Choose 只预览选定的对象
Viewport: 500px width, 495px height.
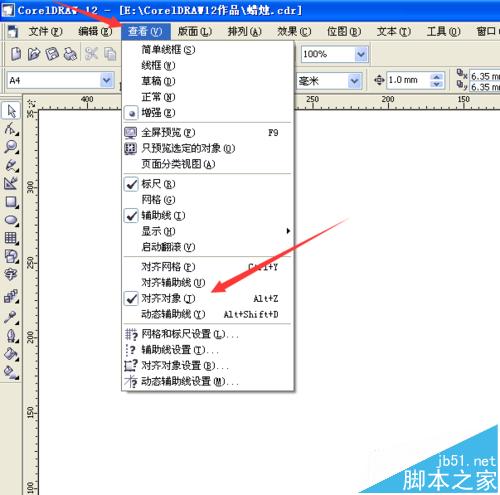208,148
